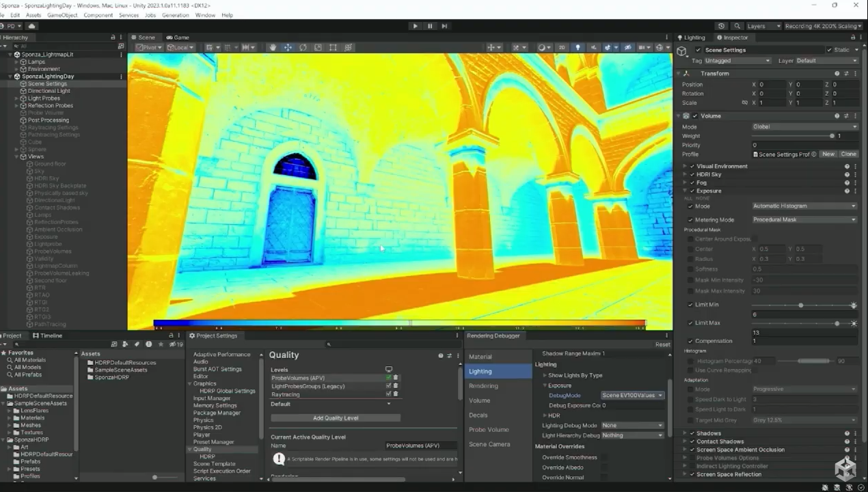This screenshot has height=492, width=868.
Task: Select the Transform tool
Action: [x=349, y=47]
